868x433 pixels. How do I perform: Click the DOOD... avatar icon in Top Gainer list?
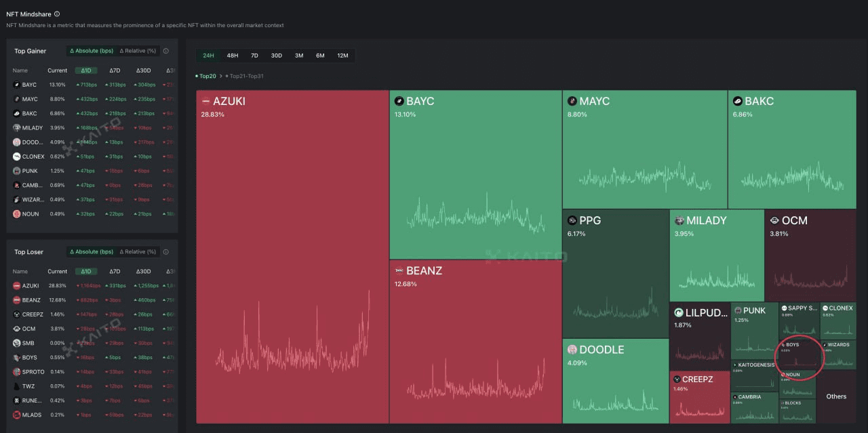coord(16,142)
